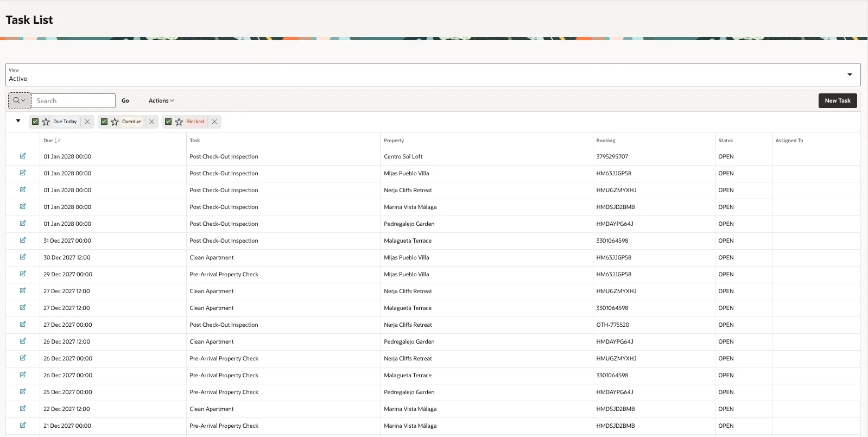This screenshot has height=437, width=868.
Task: Select booking number 3795295707
Action: tap(612, 156)
